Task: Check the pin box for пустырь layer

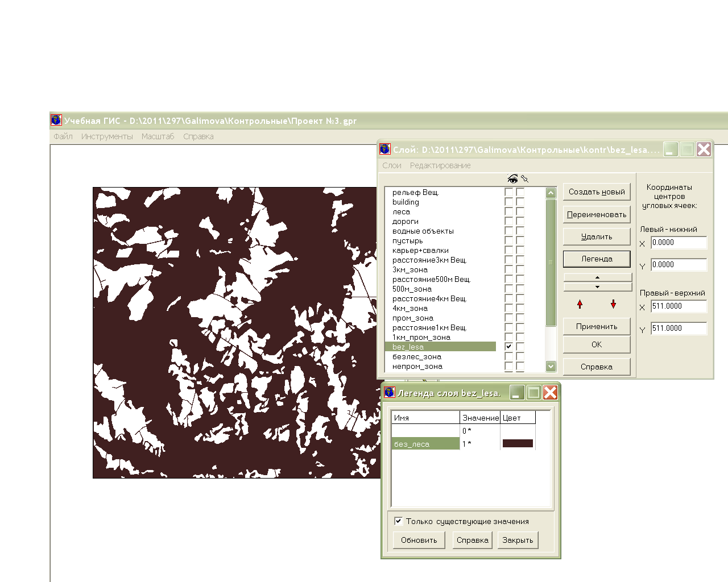Action: (x=520, y=241)
